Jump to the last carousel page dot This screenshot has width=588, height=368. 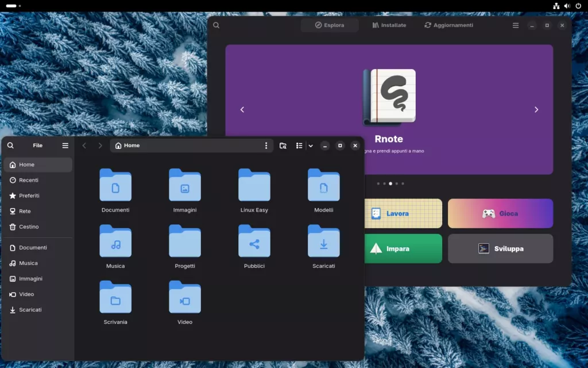403,183
